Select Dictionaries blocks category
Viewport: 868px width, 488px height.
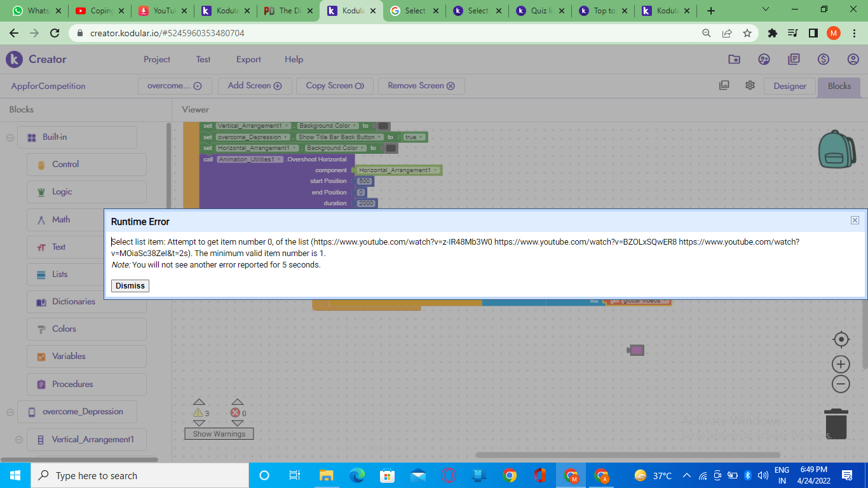tap(86, 302)
